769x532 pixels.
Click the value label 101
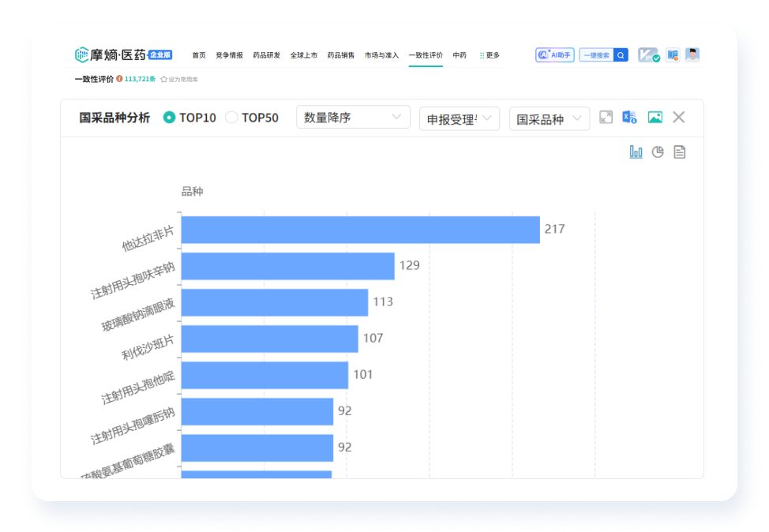363,375
